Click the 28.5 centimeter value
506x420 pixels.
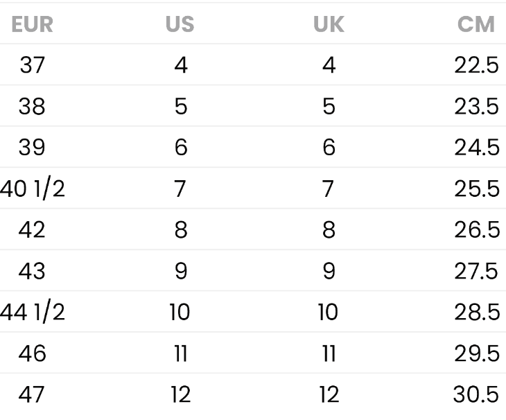(x=477, y=313)
